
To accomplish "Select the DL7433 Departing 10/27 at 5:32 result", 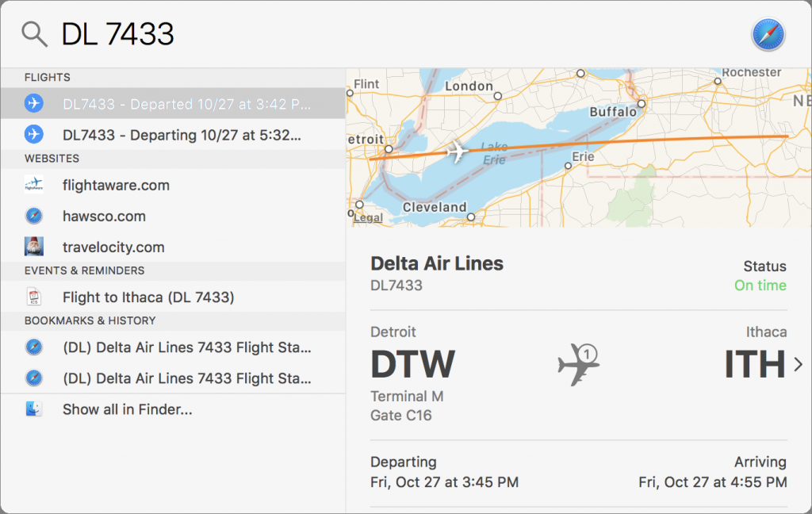I will [x=173, y=135].
